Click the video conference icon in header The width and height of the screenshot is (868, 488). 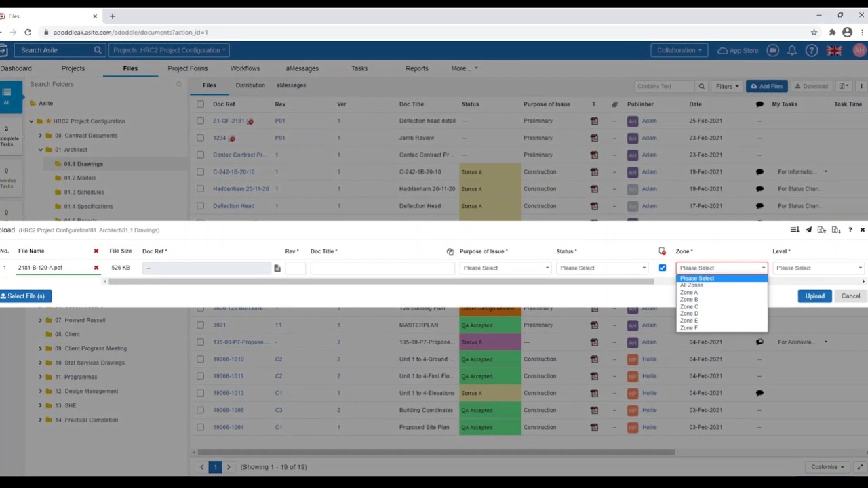point(773,50)
